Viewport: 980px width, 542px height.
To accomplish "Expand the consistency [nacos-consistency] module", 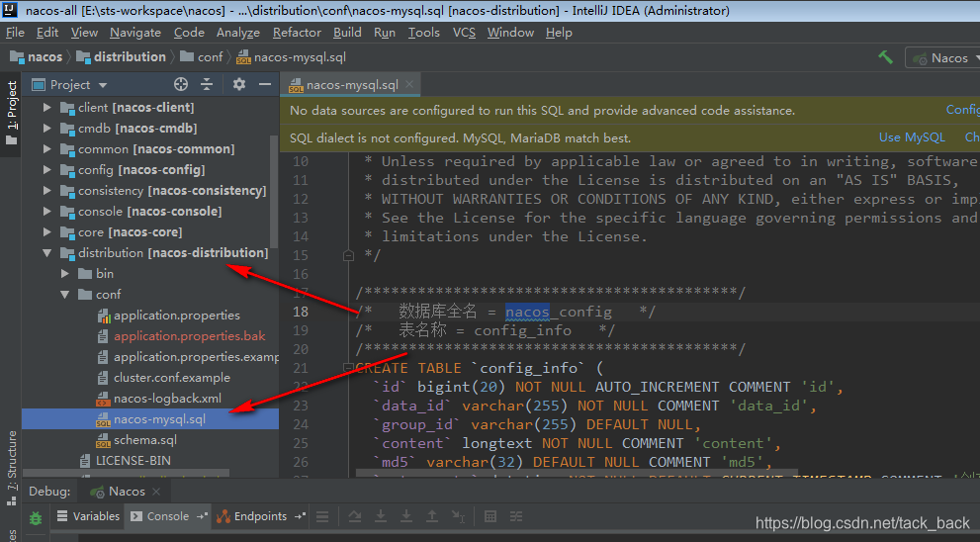I will pos(46,190).
